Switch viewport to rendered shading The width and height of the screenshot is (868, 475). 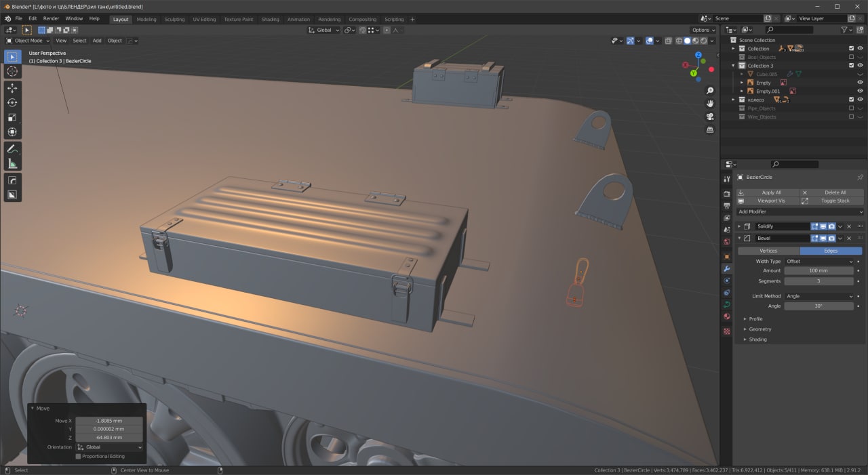[703, 41]
